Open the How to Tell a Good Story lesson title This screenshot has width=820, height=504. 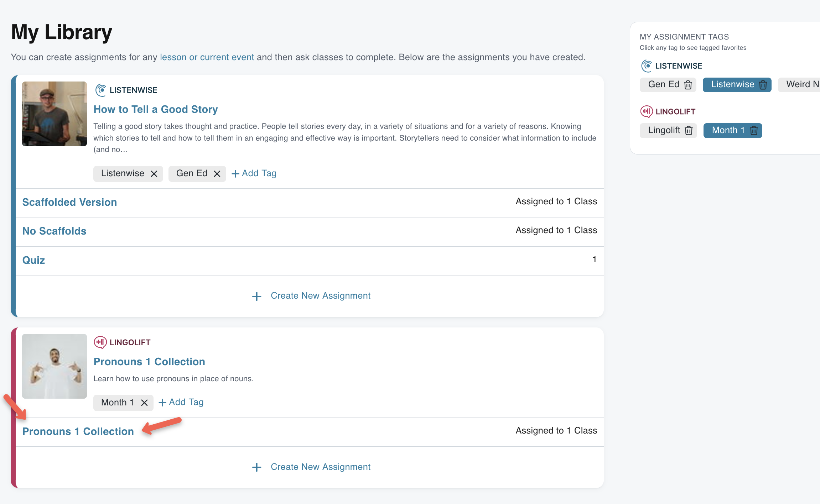pyautogui.click(x=156, y=109)
